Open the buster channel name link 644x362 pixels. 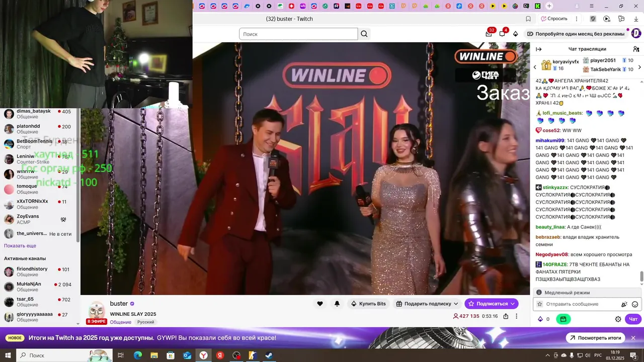119,304
